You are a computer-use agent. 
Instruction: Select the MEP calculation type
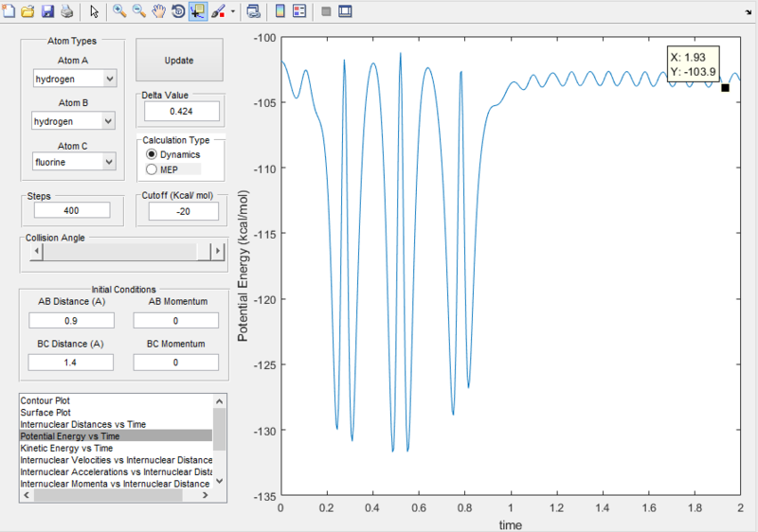(x=151, y=168)
